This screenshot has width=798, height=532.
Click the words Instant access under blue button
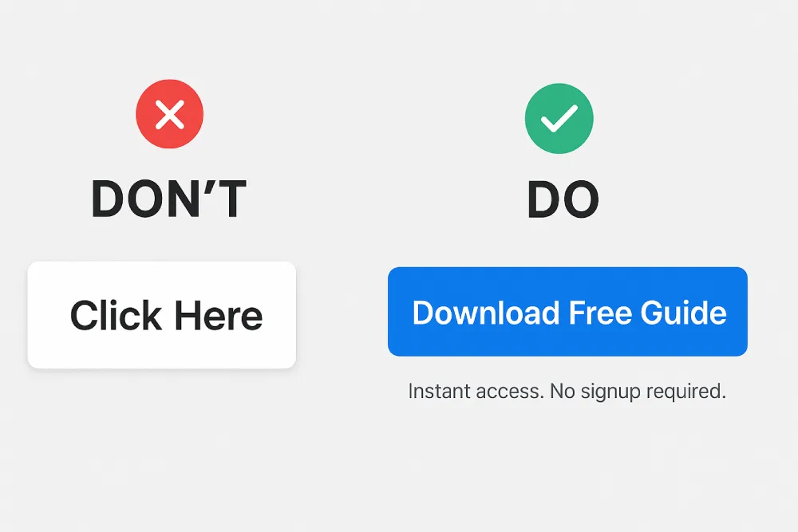click(476, 391)
